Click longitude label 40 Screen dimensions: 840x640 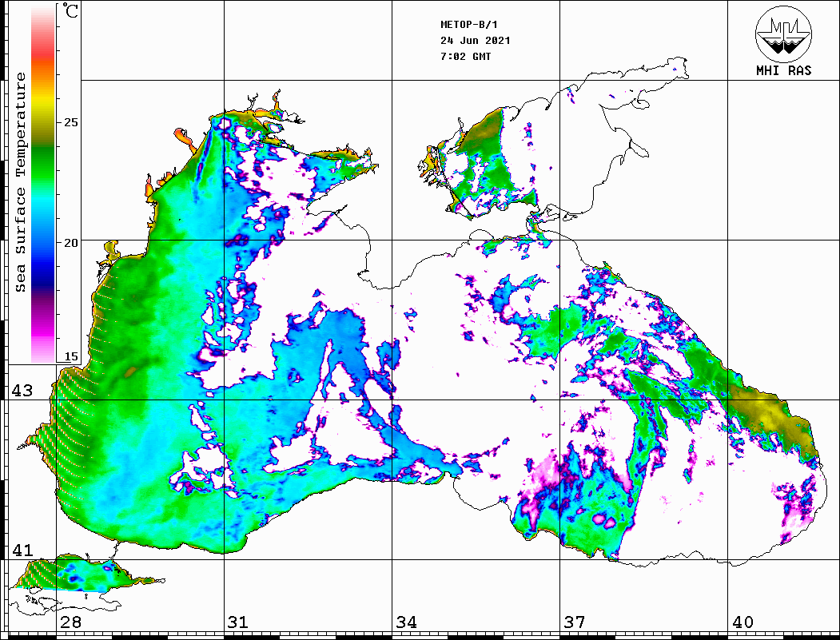coord(742,622)
